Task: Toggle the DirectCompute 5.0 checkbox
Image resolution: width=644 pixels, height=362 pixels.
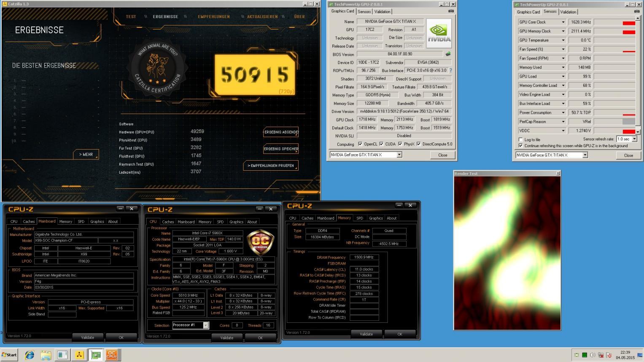Action: [x=418, y=144]
